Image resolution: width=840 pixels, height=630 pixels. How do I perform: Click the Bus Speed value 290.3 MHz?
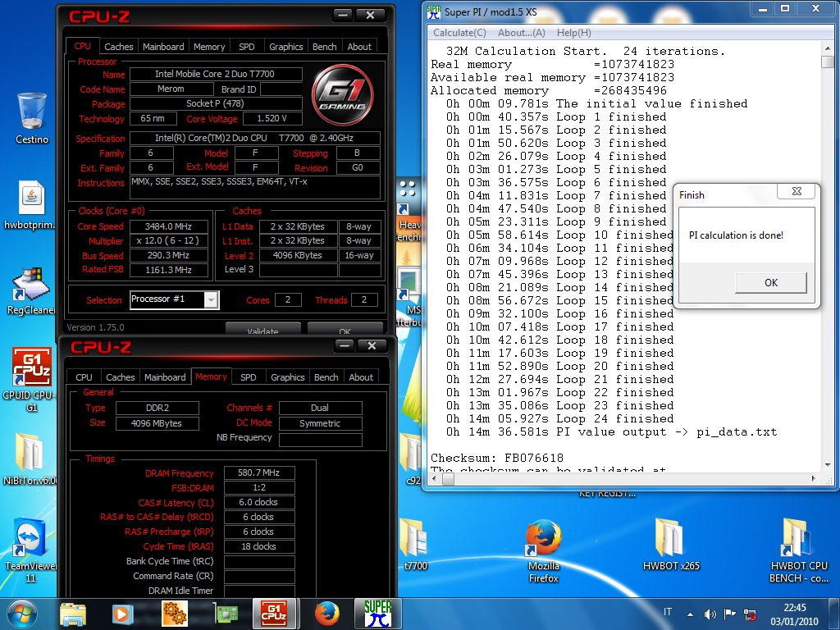click(x=169, y=256)
